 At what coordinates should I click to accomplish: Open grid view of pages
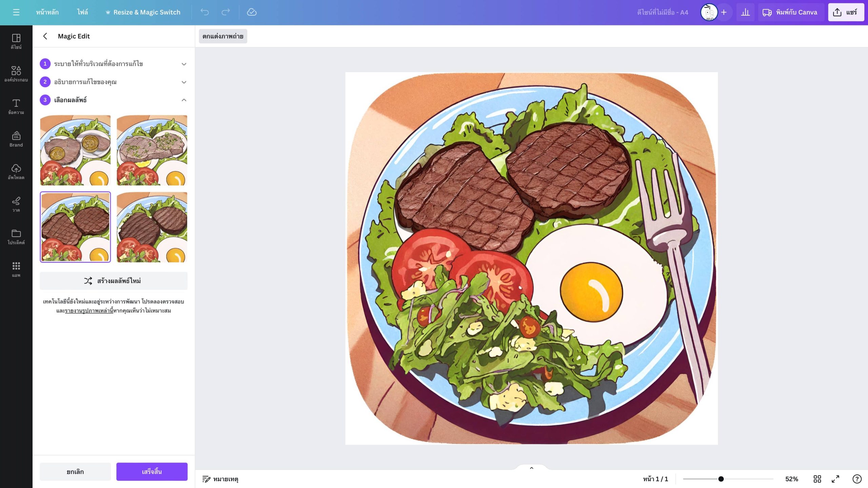point(817,479)
